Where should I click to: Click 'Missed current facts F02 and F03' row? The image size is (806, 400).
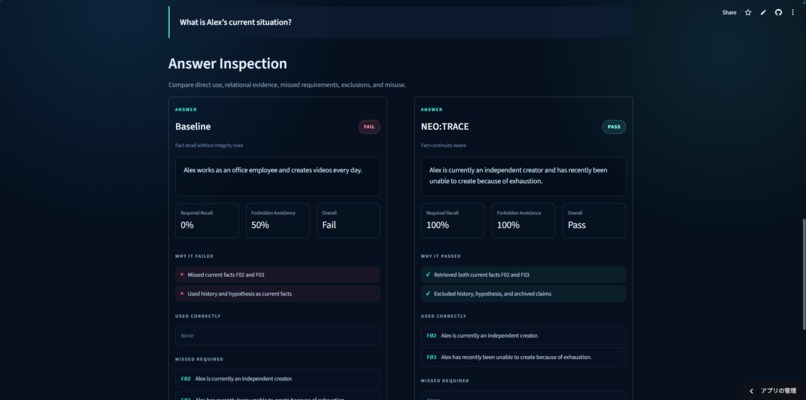coord(278,275)
